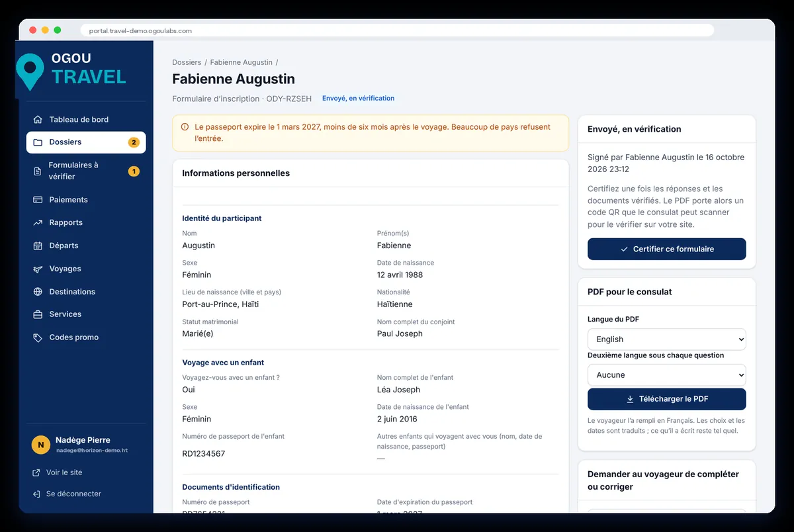Click the Formulaires à vérifier document icon
Screen dimensions: 794x532
pyautogui.click(x=38, y=171)
